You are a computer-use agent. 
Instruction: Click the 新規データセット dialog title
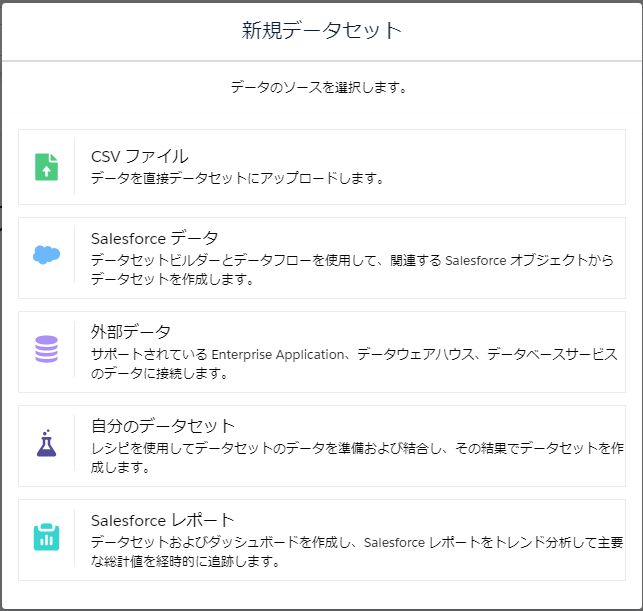[x=321, y=31]
